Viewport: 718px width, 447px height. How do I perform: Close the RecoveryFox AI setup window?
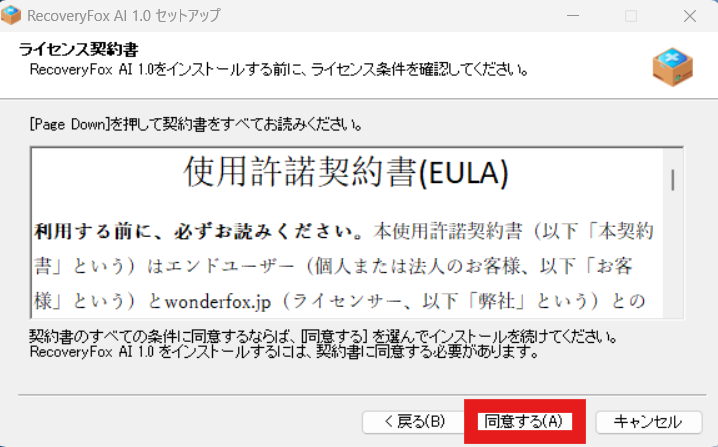pos(690,16)
